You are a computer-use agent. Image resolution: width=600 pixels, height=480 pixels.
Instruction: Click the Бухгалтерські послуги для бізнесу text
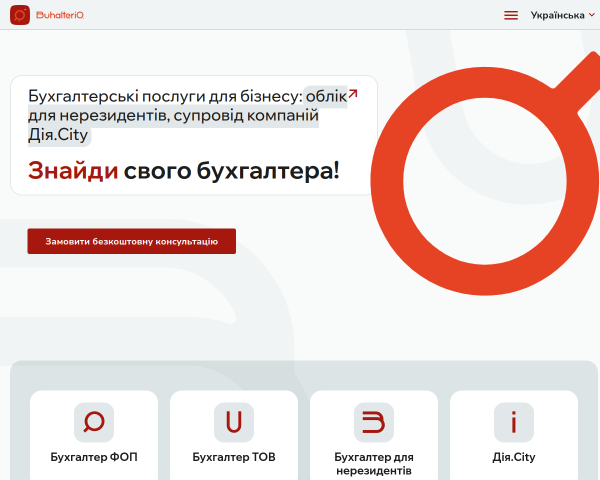pos(165,96)
